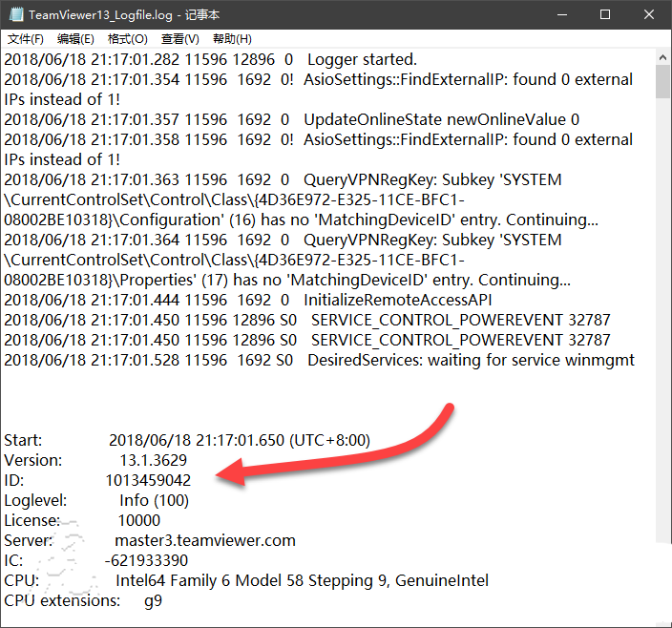The height and width of the screenshot is (628, 672).
Task: Click the ID value 1013459042
Action: point(148,480)
